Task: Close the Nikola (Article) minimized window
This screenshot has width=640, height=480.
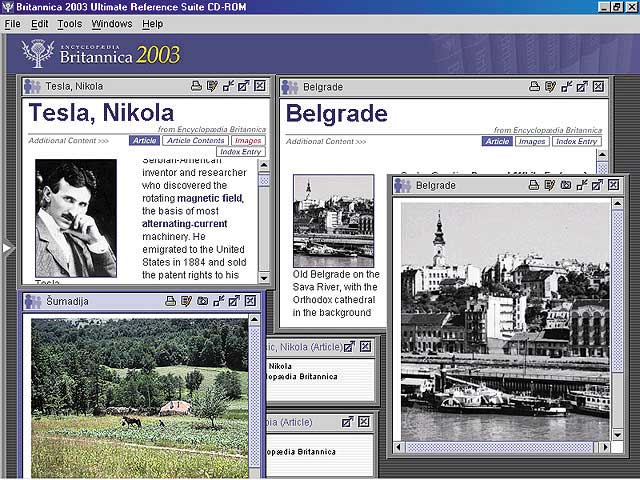Action: tap(365, 347)
